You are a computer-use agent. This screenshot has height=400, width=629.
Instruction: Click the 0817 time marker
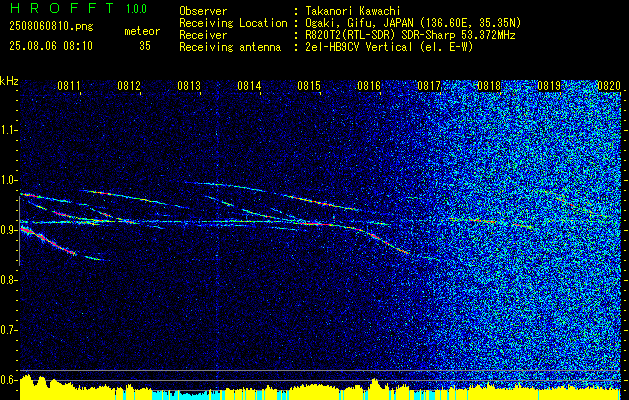pos(429,85)
